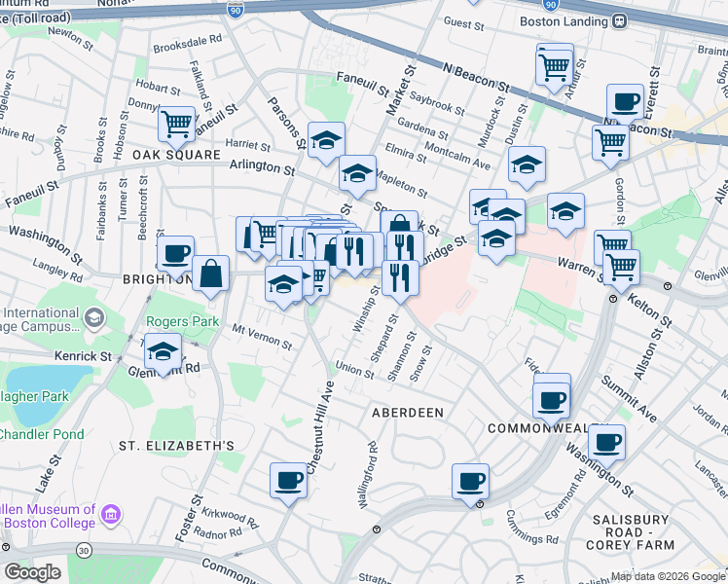Open the shopping cart marker above Oak Square

click(x=176, y=124)
